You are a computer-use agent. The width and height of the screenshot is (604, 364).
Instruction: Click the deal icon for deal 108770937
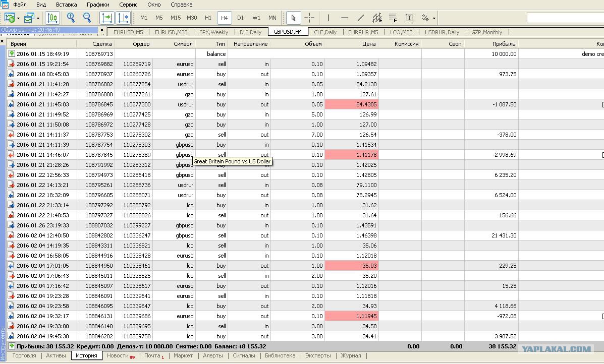[x=11, y=74]
